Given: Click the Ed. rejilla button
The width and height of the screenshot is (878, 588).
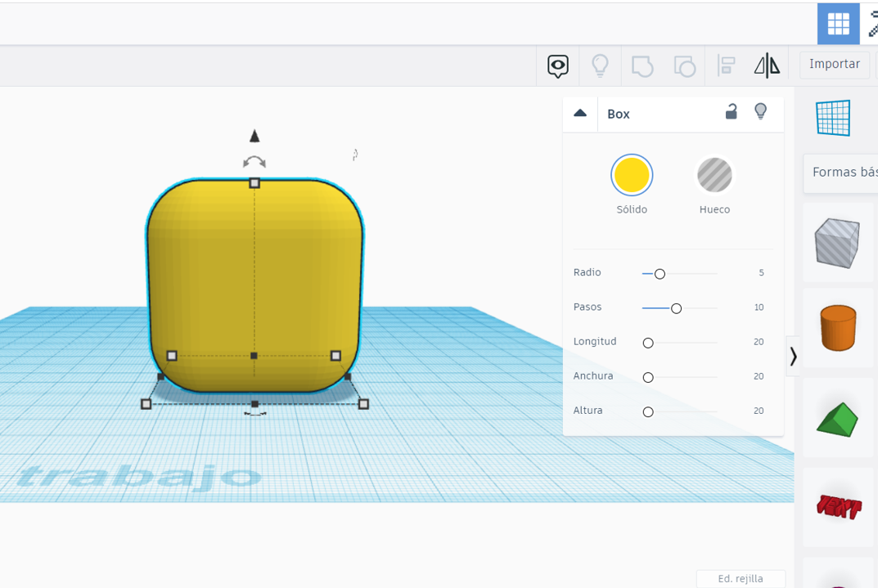Looking at the screenshot, I should [740, 578].
